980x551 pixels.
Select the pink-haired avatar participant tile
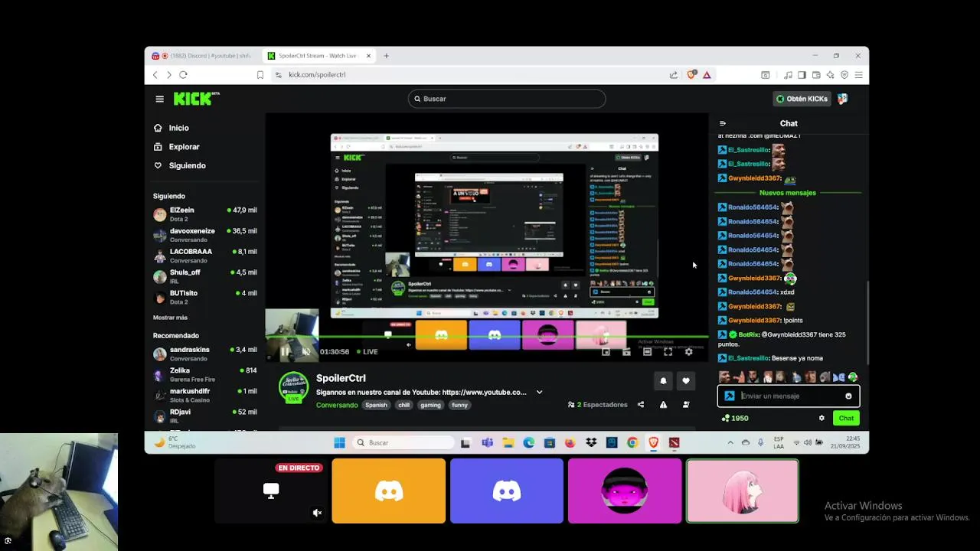click(742, 491)
